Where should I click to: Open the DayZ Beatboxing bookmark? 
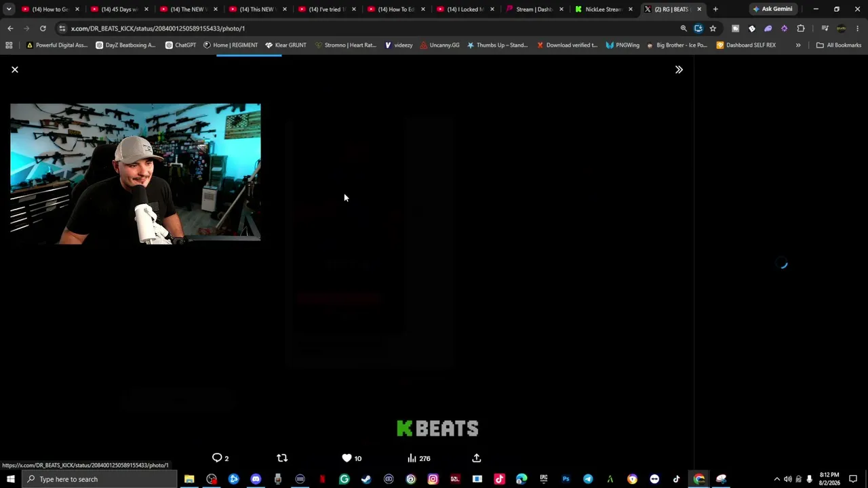tap(125, 45)
